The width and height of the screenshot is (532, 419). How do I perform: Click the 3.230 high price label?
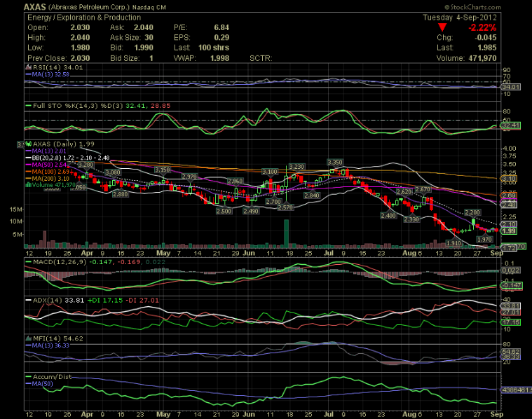(x=296, y=167)
